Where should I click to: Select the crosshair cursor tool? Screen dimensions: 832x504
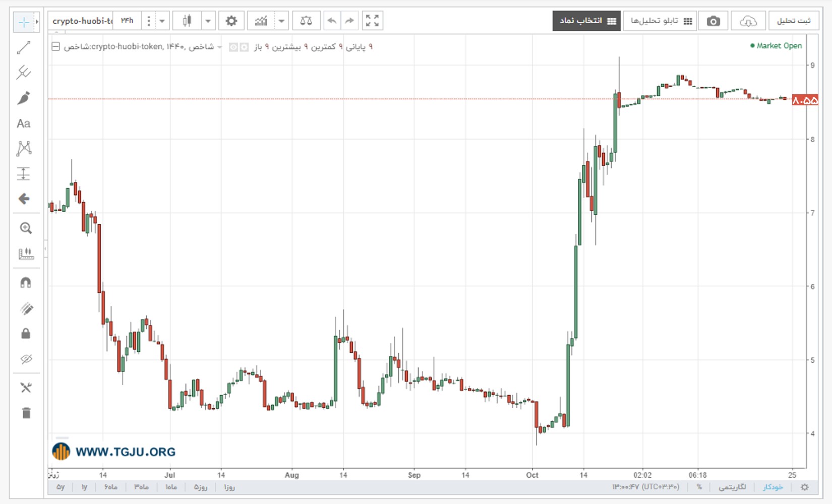[23, 22]
